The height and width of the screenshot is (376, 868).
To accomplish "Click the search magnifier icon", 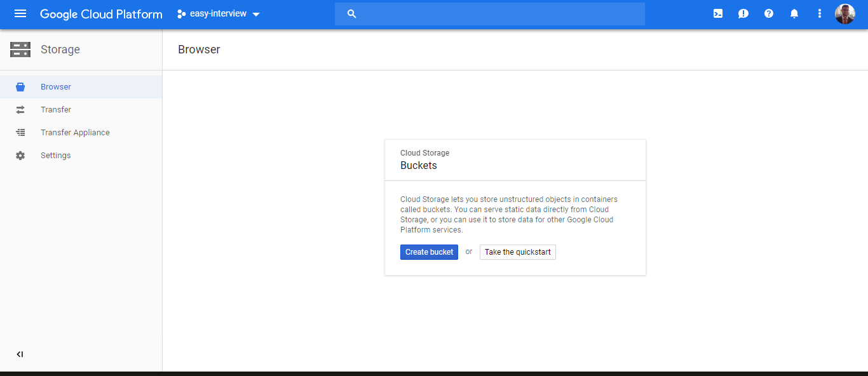I will coord(352,14).
